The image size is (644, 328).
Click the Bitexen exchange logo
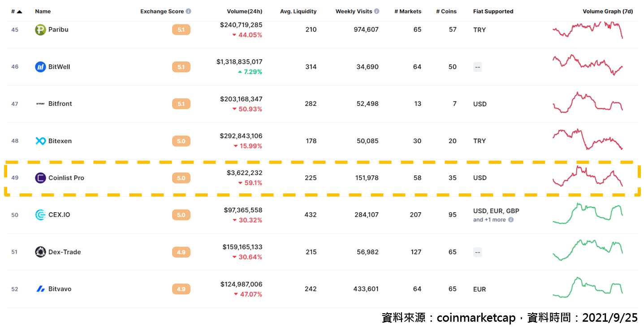[x=40, y=141]
